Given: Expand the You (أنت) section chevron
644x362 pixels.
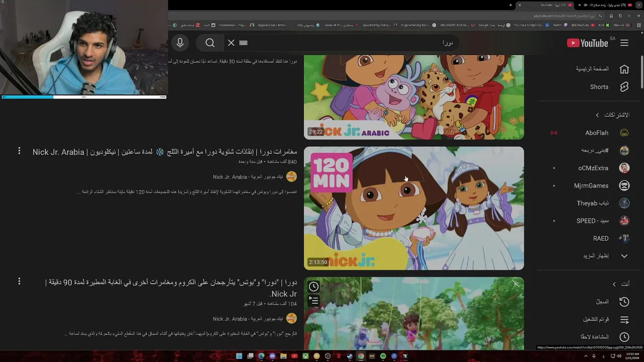Looking at the screenshot, I should coord(614,284).
